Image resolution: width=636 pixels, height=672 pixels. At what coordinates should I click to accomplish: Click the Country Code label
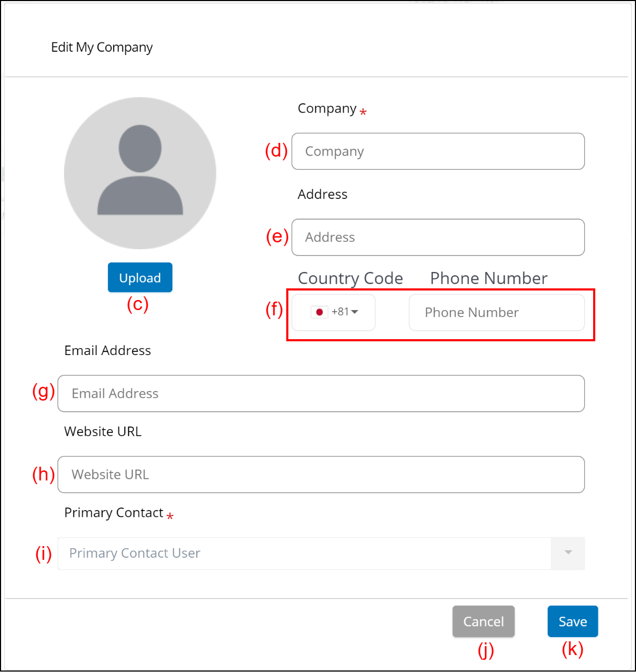point(350,278)
